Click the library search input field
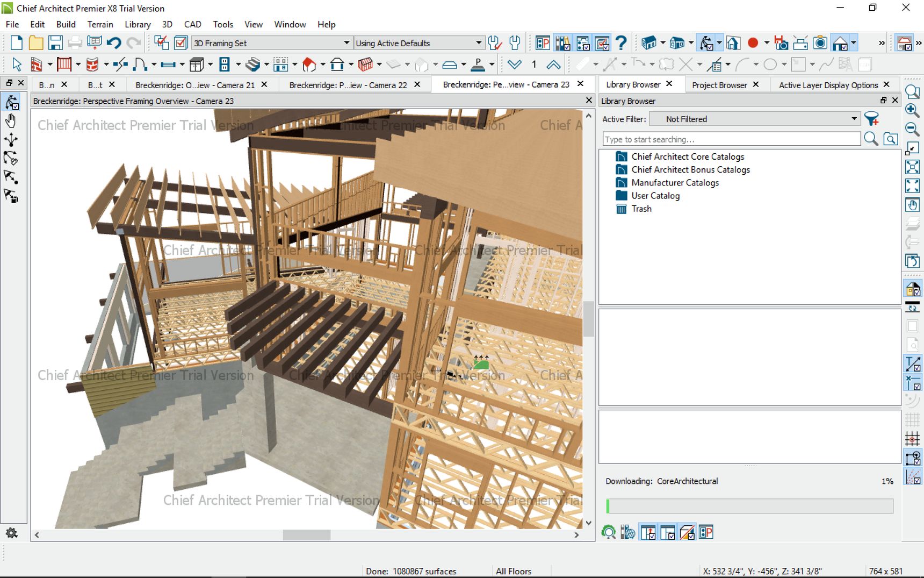This screenshot has width=924, height=578. 732,139
